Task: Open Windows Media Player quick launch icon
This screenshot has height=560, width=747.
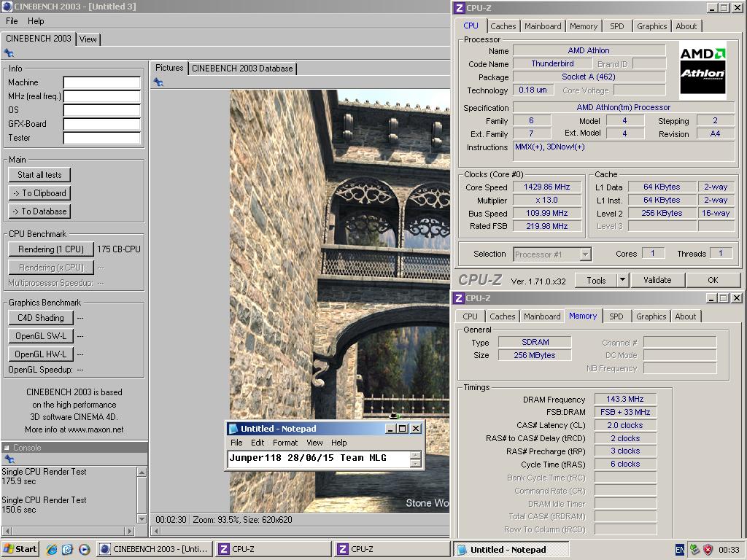Action: point(84,549)
